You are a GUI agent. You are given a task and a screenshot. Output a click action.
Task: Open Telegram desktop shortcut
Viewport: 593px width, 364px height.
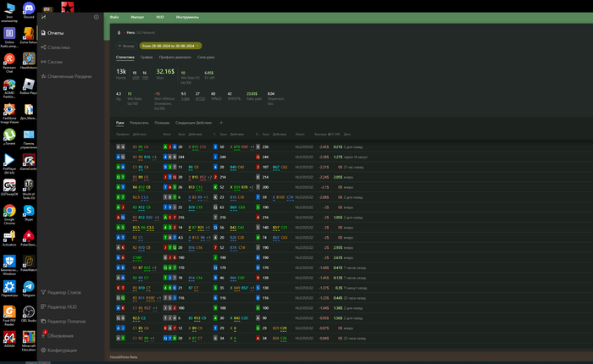[29, 289]
